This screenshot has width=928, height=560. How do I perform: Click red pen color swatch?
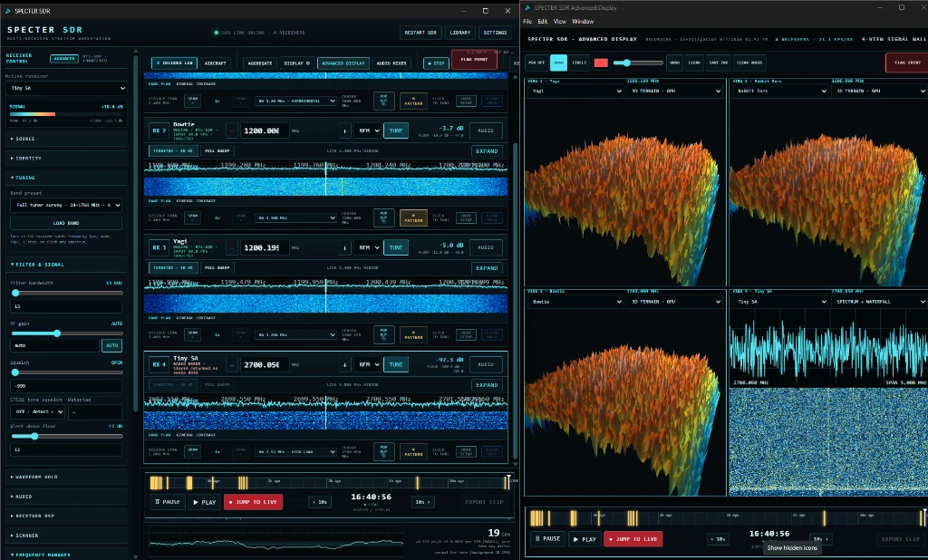601,63
